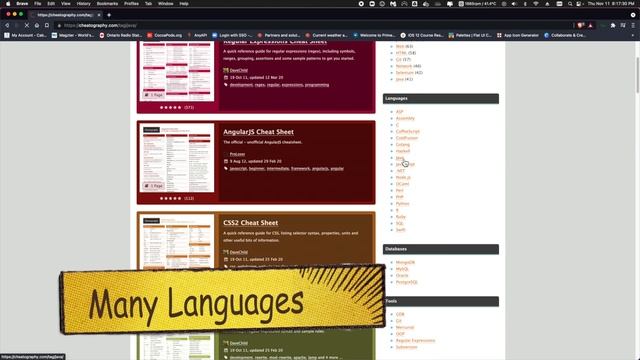Open Regular Expressions under Tools
Image resolution: width=640 pixels, height=360 pixels.
tap(415, 340)
